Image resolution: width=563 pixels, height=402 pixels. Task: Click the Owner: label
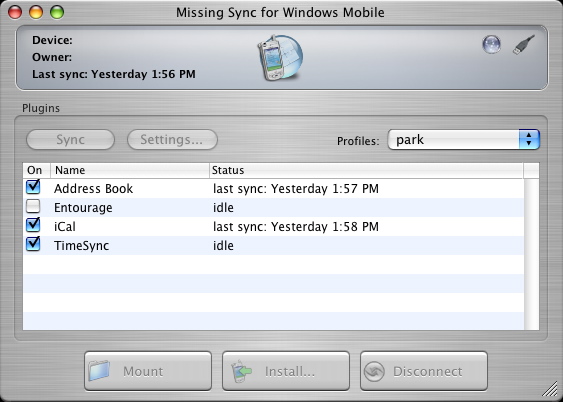[x=52, y=57]
